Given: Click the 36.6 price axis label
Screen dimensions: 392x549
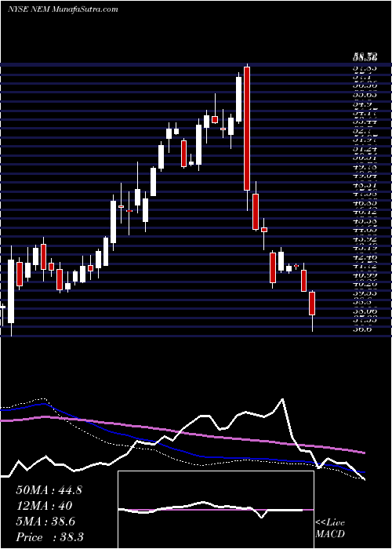Looking at the screenshot, I should point(361,329).
